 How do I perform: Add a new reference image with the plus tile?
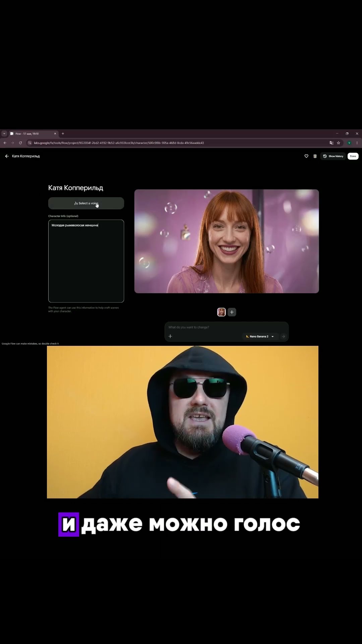232,312
